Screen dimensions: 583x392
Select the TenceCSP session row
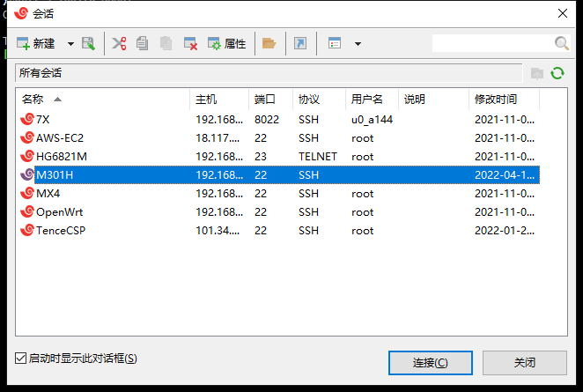pyautogui.click(x=279, y=231)
